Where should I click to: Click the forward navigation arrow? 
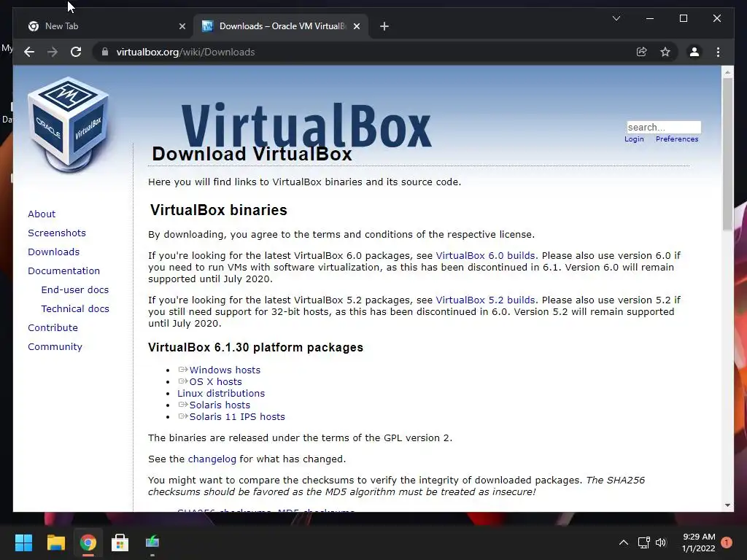tap(53, 52)
